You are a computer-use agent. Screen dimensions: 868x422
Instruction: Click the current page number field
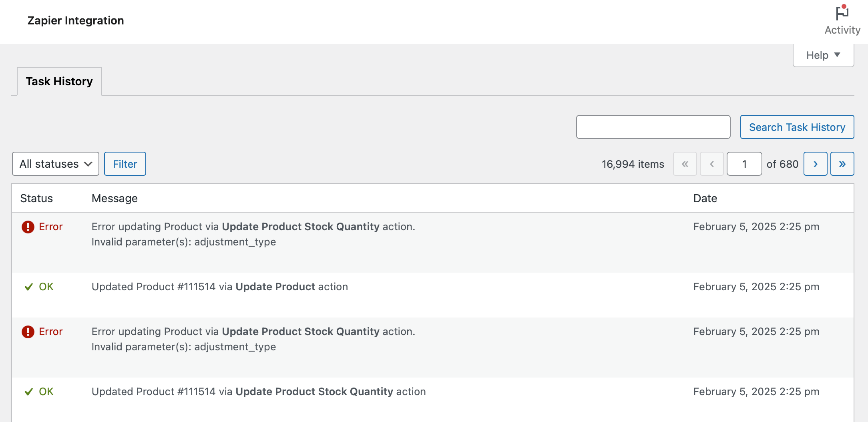pyautogui.click(x=744, y=164)
